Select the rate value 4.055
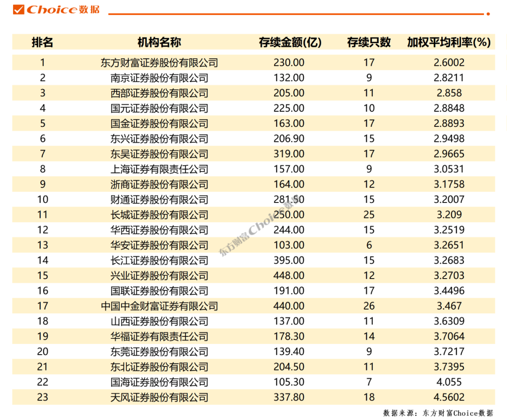This screenshot has height=420, width=507. [x=449, y=382]
